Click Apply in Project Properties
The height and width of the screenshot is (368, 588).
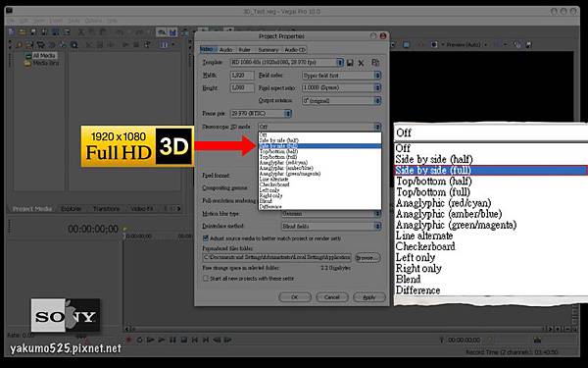click(369, 297)
